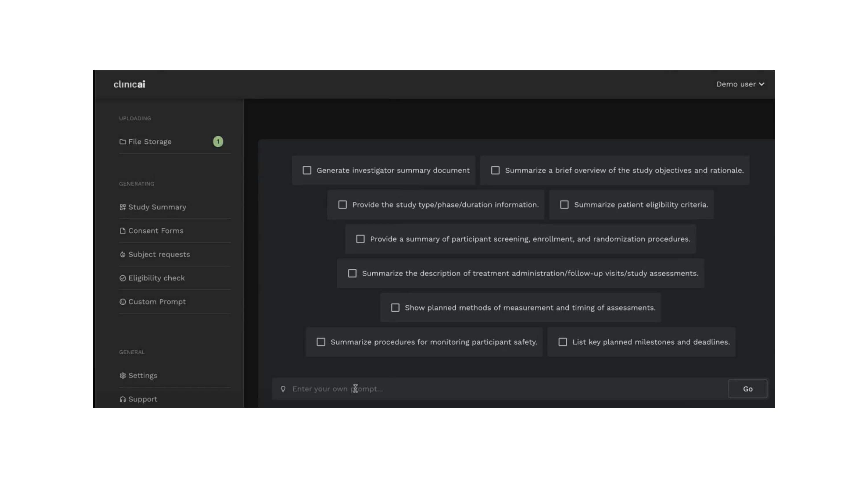Image resolution: width=868 pixels, height=488 pixels.
Task: Click the lightbulb icon in prompt field
Action: 283,389
